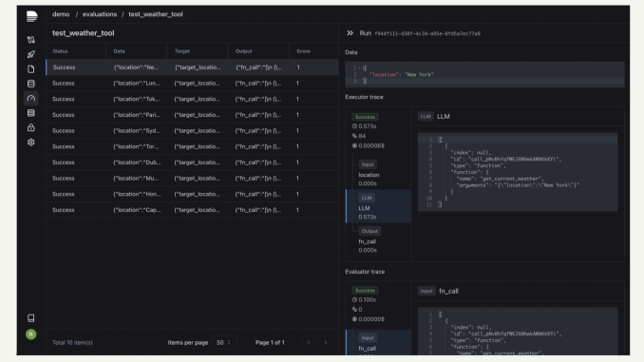
Task: Click the 0.00006$ cost in Executor trace
Action: coord(368,145)
